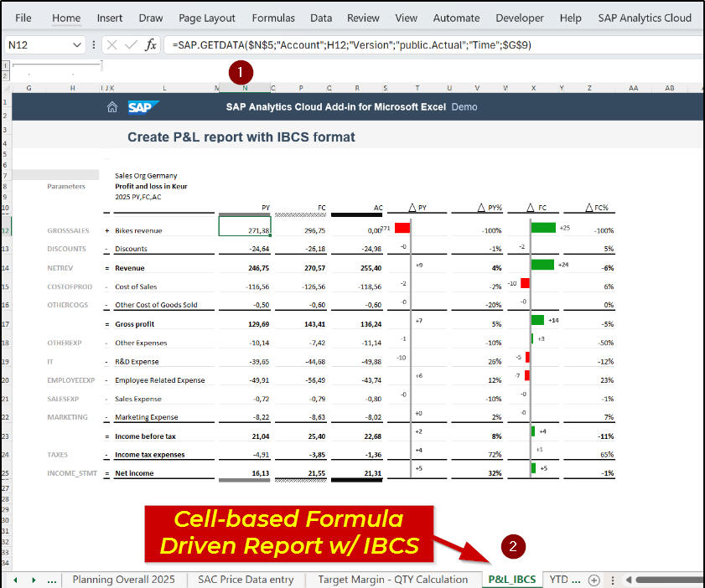
Task: Click the cancel X icon in formula bar
Action: pos(110,45)
